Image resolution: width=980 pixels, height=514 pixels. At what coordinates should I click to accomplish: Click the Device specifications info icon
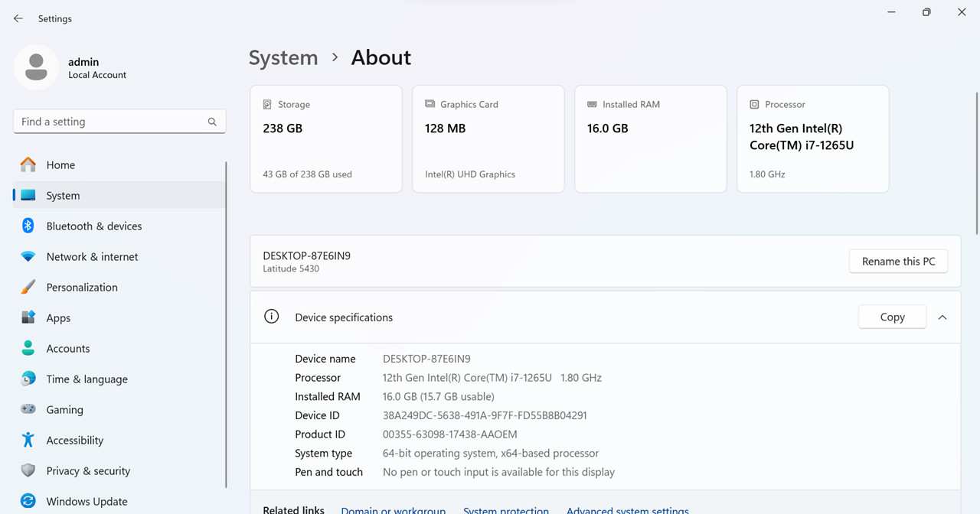(x=271, y=317)
